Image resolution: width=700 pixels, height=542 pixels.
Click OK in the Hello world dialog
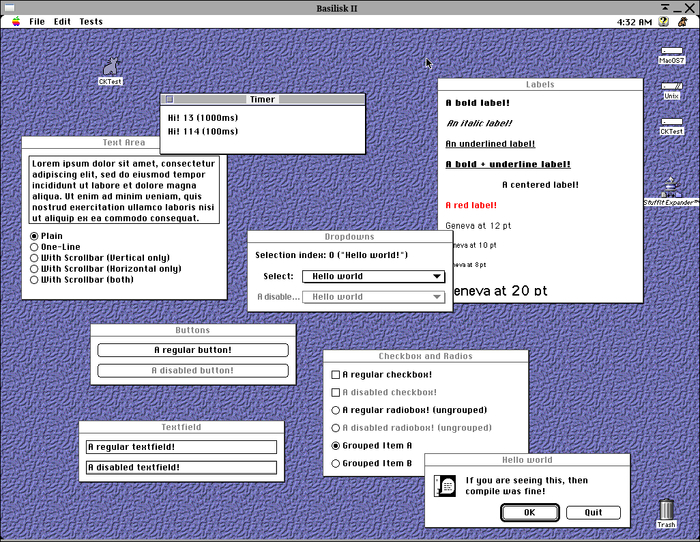point(530,513)
